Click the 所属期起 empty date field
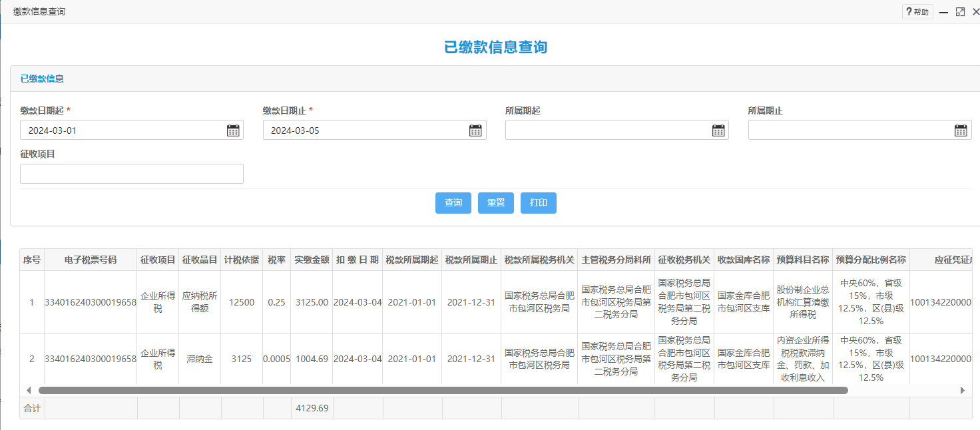 click(607, 130)
